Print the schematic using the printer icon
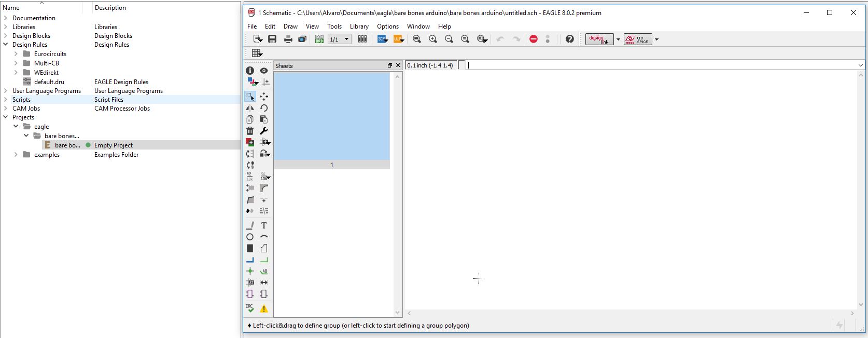 pyautogui.click(x=288, y=39)
